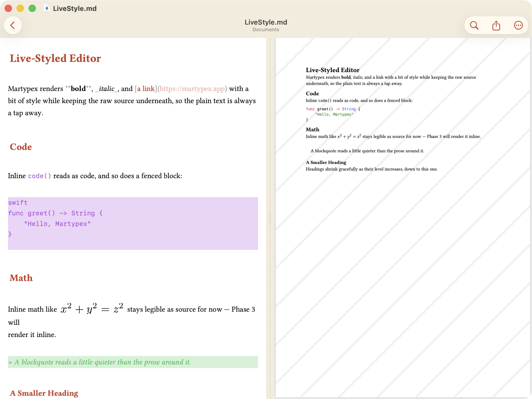532x399 pixels.
Task: Click the preview's Code heading
Action: (x=312, y=94)
